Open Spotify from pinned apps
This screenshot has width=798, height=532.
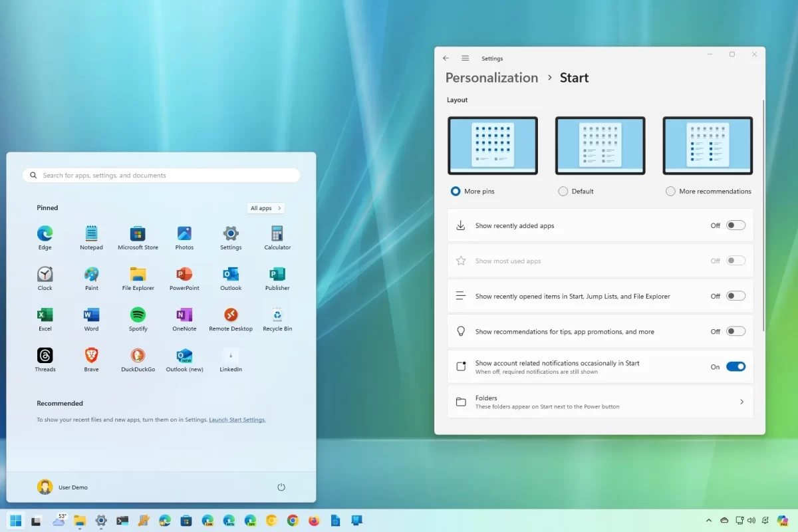[138, 318]
